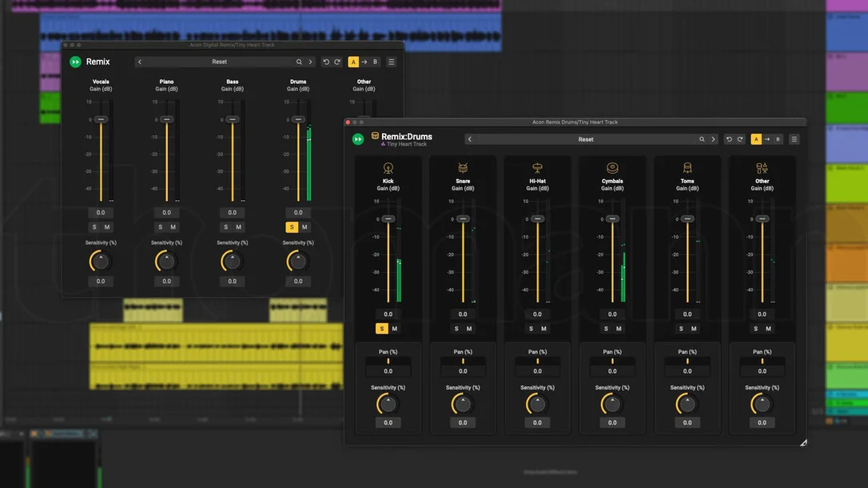Open Reset preset dropdown in Remix:Drums
The width and height of the screenshot is (868, 488).
[x=586, y=139]
